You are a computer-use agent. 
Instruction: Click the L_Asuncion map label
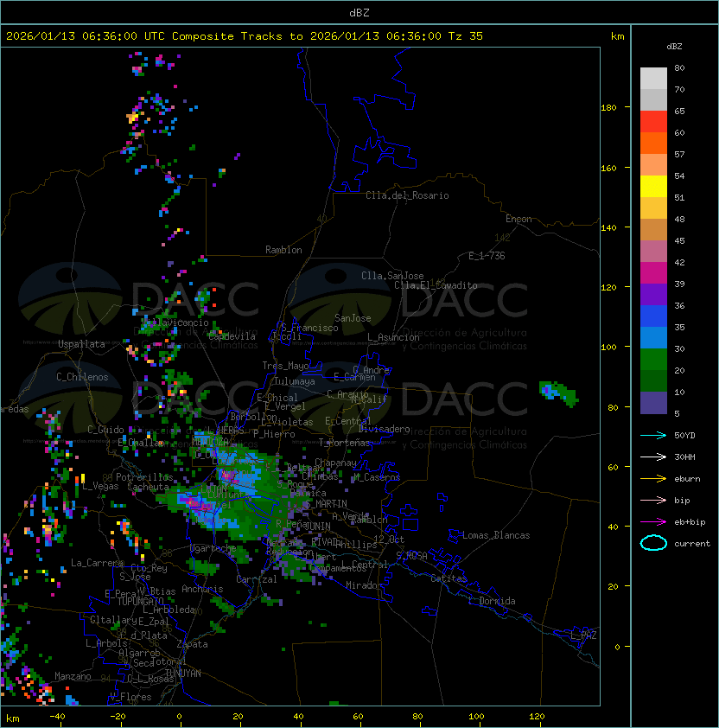[393, 337]
